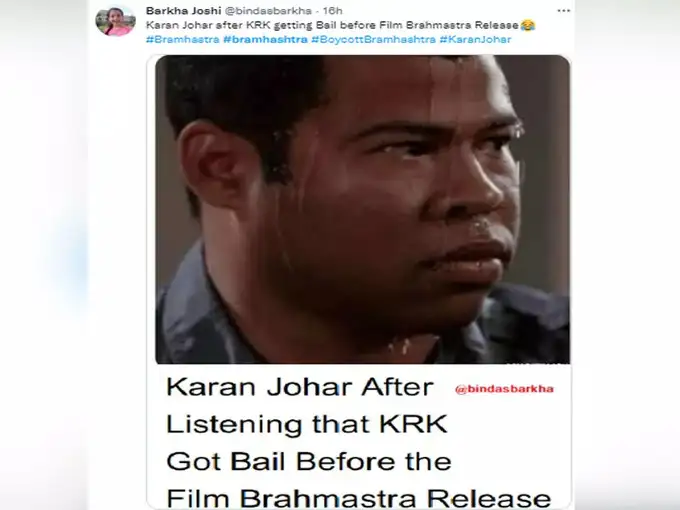Click the tweet text about KRK getting bail
680x510 pixels.
pos(332,25)
